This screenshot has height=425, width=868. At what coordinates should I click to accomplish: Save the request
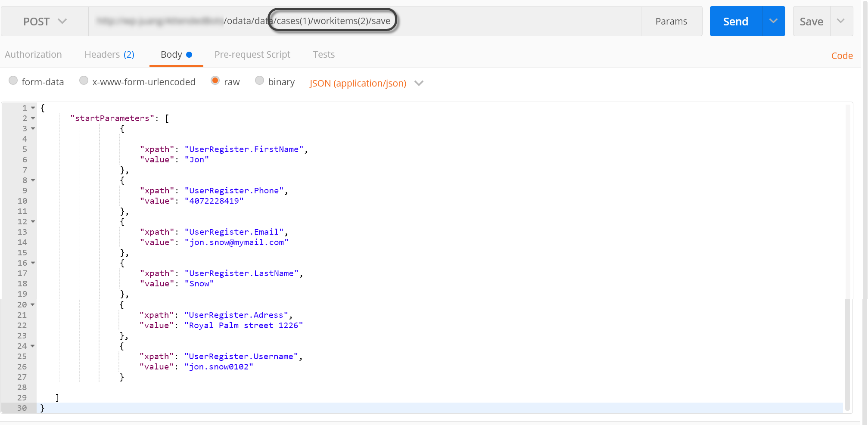[811, 21]
